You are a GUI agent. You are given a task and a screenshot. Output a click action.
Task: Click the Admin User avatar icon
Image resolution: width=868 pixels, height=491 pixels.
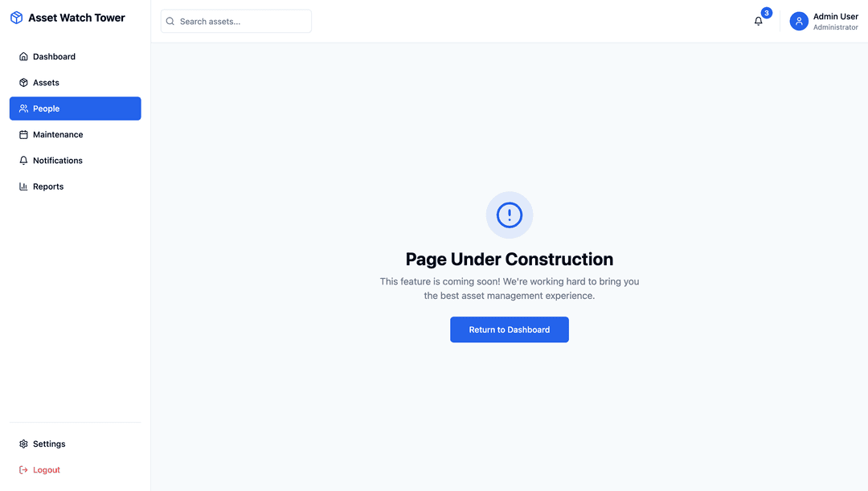pyautogui.click(x=799, y=22)
